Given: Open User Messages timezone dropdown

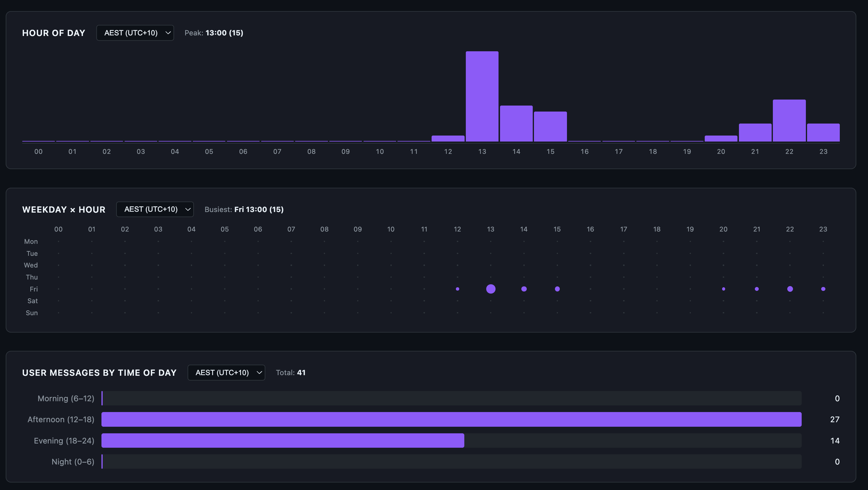Looking at the screenshot, I should coord(226,372).
